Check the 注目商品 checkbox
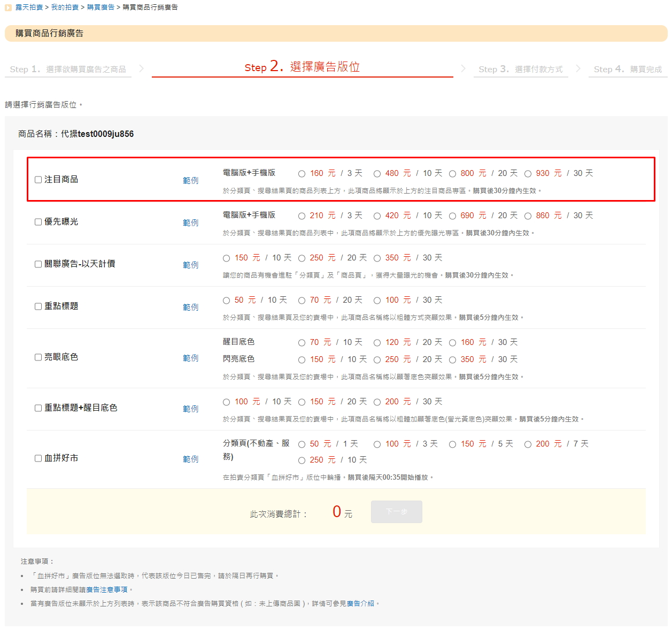Image resolution: width=672 pixels, height=630 pixels. point(38,180)
